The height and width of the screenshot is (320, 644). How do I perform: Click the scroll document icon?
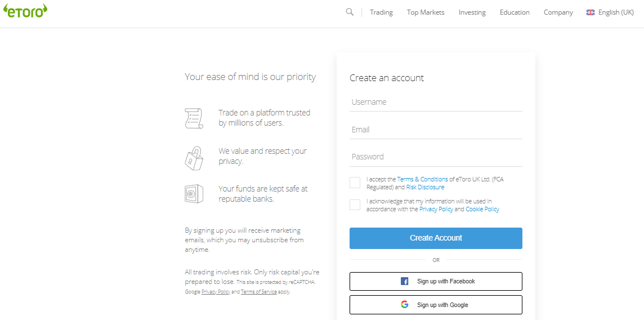click(194, 118)
